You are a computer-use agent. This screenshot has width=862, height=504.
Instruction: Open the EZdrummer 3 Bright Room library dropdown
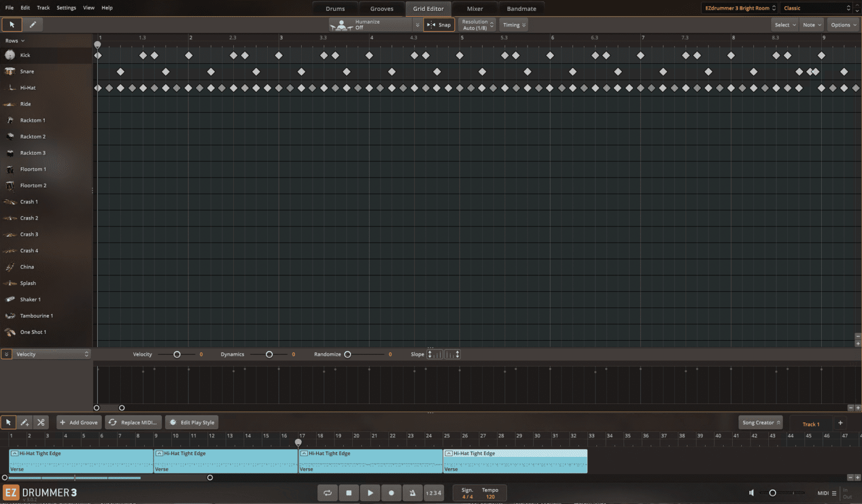pos(740,8)
